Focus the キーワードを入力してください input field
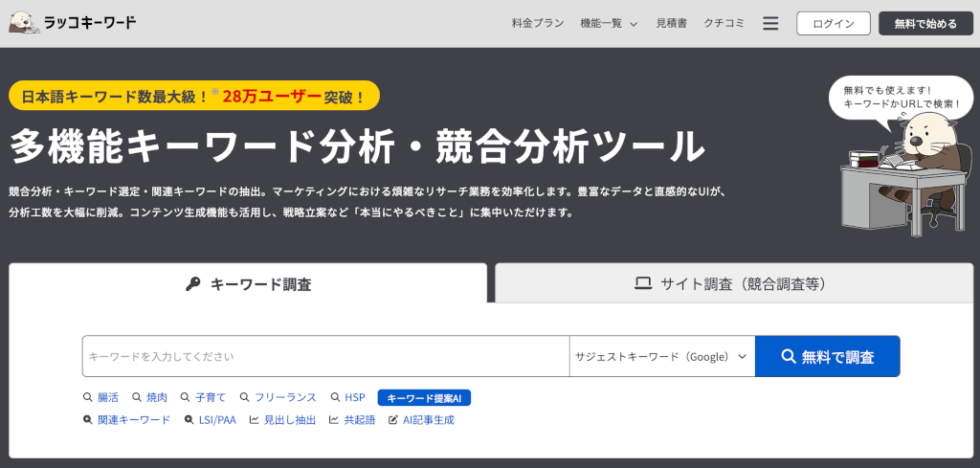The width and height of the screenshot is (980, 468). 325,357
